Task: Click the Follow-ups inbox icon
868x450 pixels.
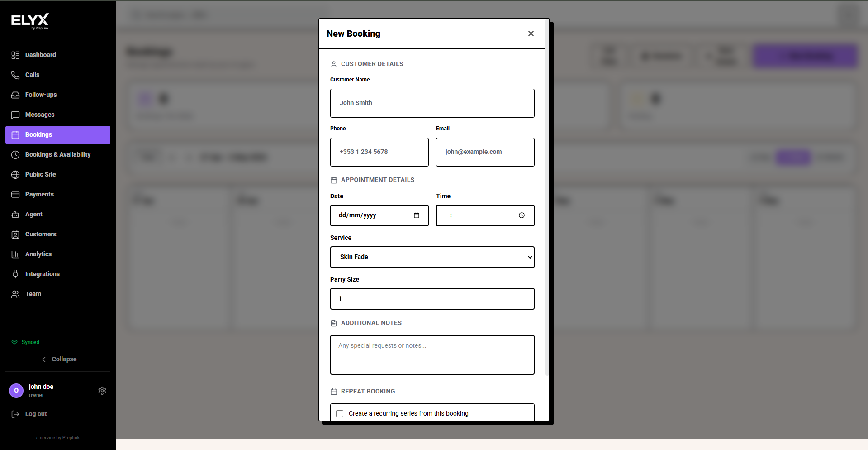Action: (15, 95)
